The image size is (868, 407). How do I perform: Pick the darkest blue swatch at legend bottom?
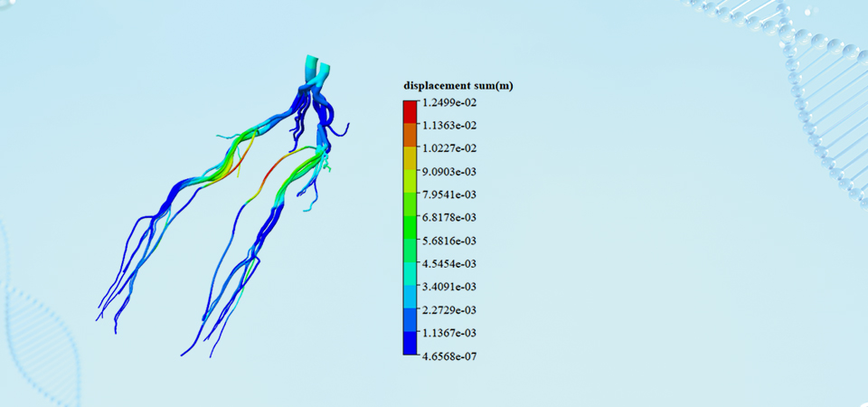410,344
